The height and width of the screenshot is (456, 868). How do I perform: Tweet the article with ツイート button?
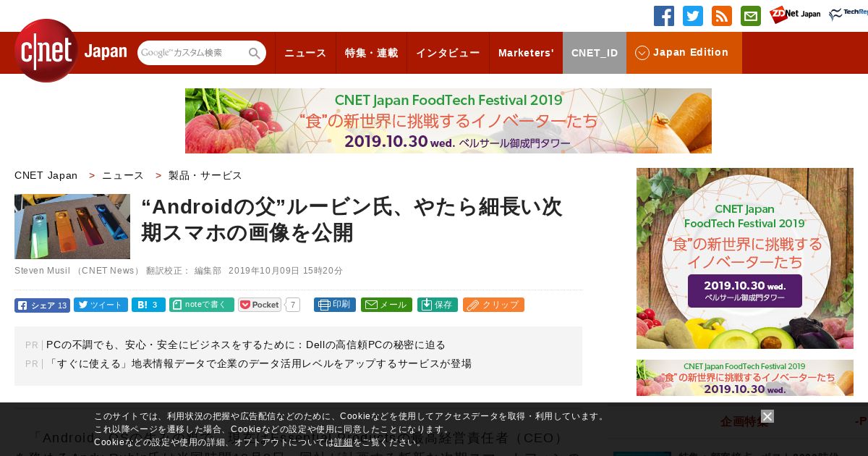tap(101, 305)
